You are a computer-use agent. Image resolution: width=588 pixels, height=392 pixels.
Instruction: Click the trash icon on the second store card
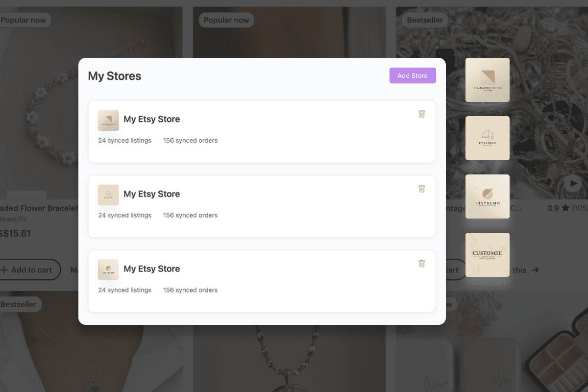[x=421, y=189]
